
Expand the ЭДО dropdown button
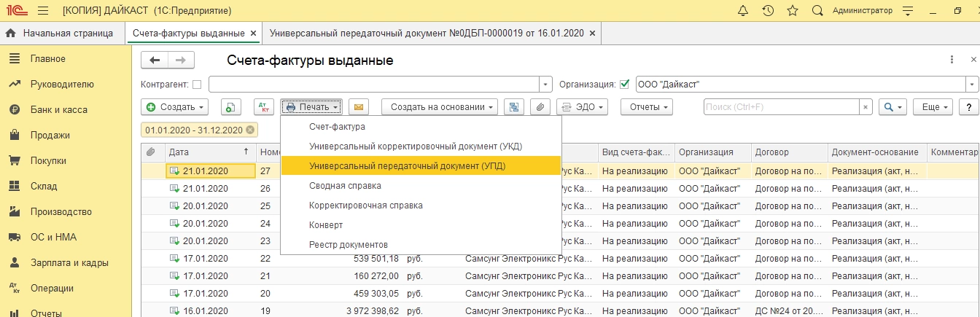582,107
